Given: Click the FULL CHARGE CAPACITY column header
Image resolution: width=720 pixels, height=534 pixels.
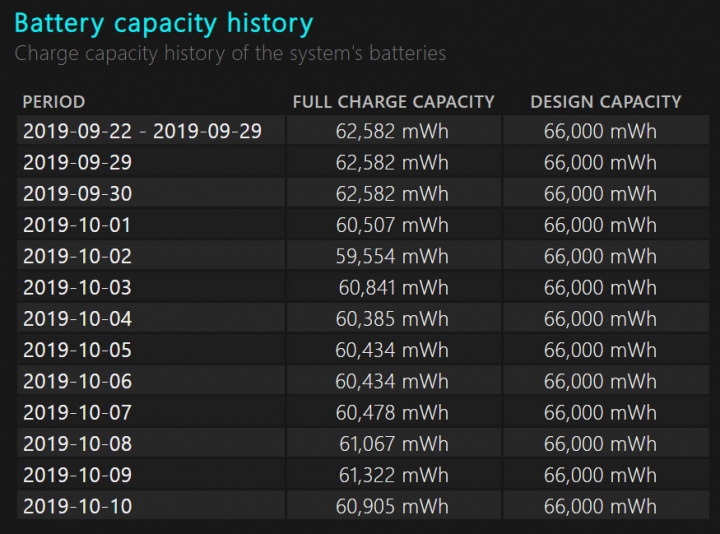Looking at the screenshot, I should click(393, 101).
